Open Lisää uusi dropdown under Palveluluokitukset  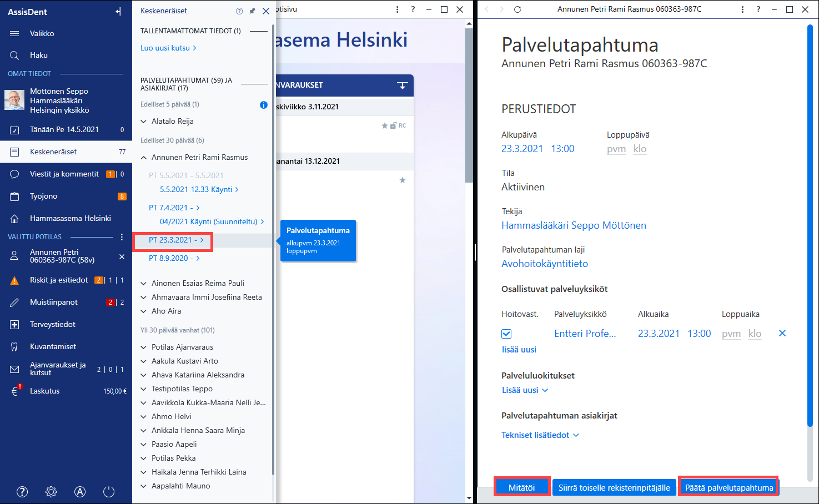(x=525, y=390)
